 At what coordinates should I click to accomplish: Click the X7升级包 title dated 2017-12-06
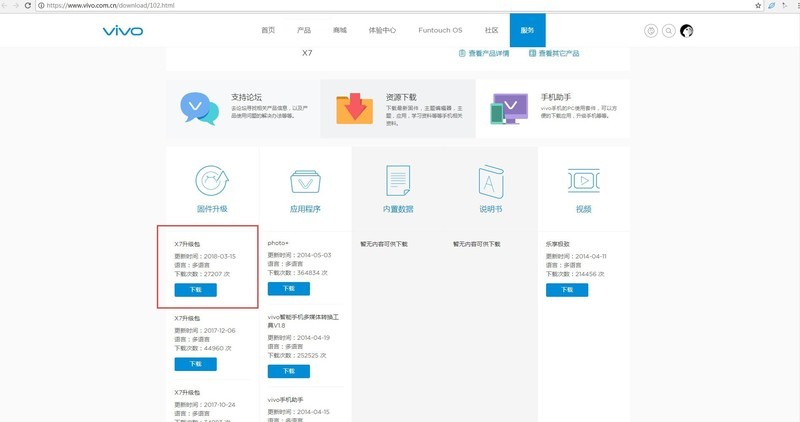pos(187,318)
